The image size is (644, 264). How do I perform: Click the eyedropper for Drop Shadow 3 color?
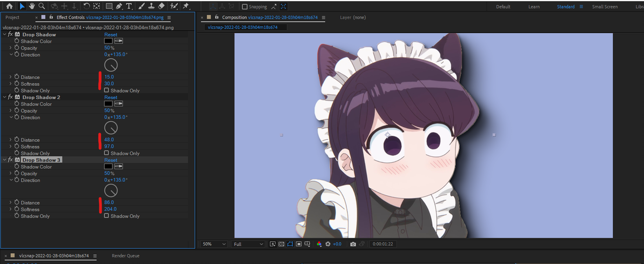click(x=119, y=167)
